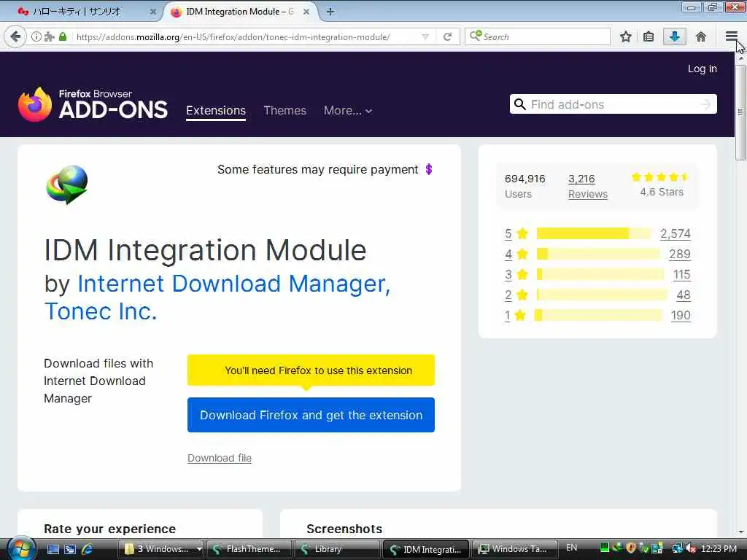The height and width of the screenshot is (560, 747).
Task: Click the 12:23 PM clock
Action: (x=719, y=548)
